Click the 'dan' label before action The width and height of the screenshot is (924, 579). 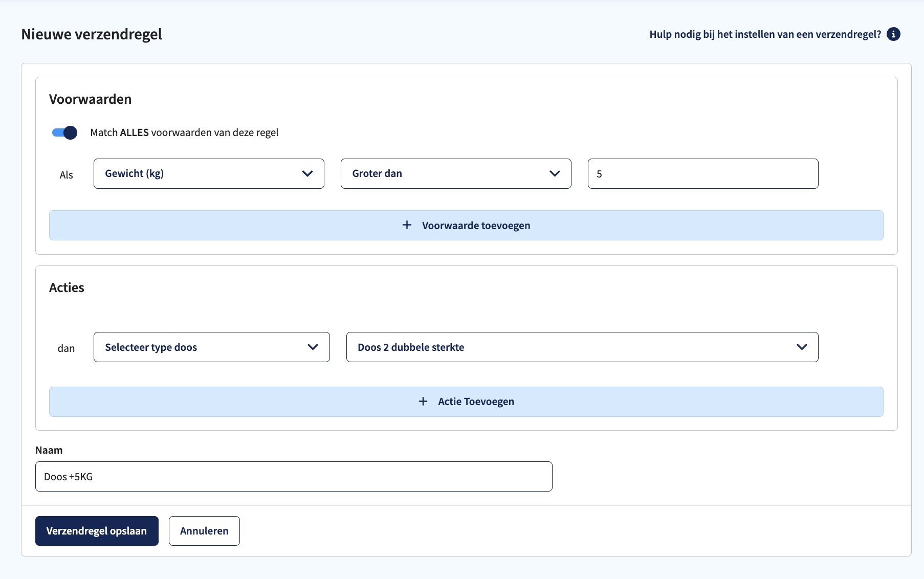coord(66,348)
